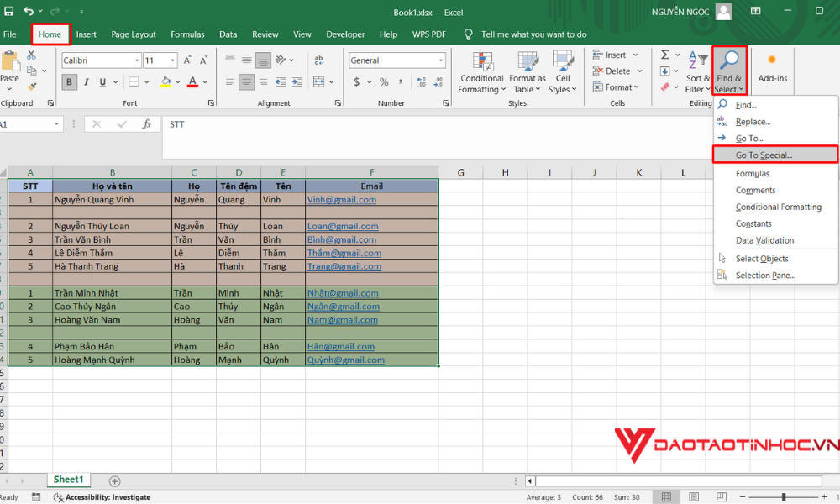Image resolution: width=840 pixels, height=504 pixels.
Task: Click the Increase Decimal icon
Action: click(x=420, y=81)
